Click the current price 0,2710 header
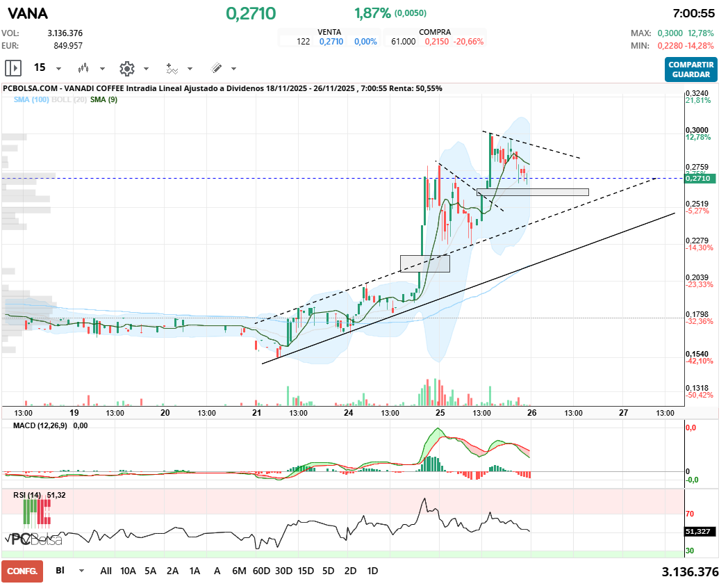This screenshot has height=586, width=728. point(251,13)
